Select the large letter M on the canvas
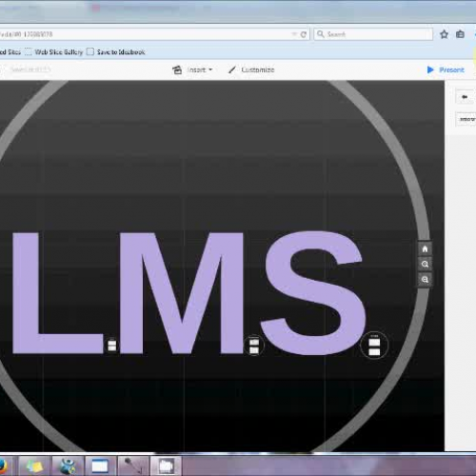The height and width of the screenshot is (476, 476). pos(182,293)
